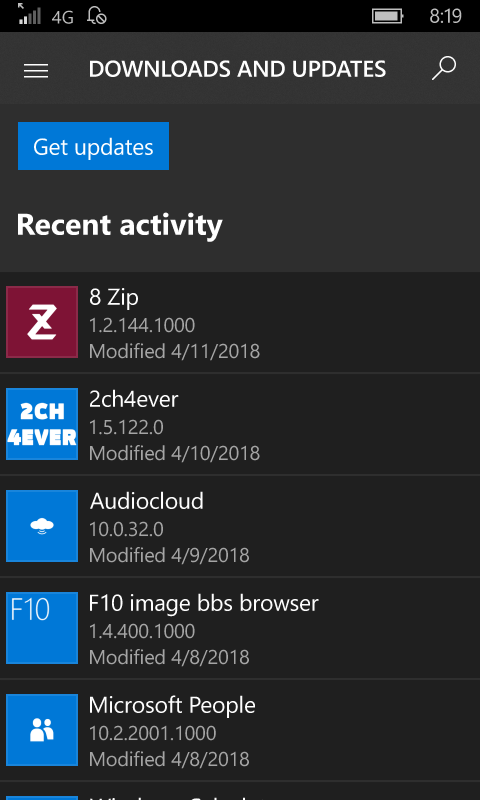
Task: Choose F10 image bbs browser title text
Action: pos(204,604)
